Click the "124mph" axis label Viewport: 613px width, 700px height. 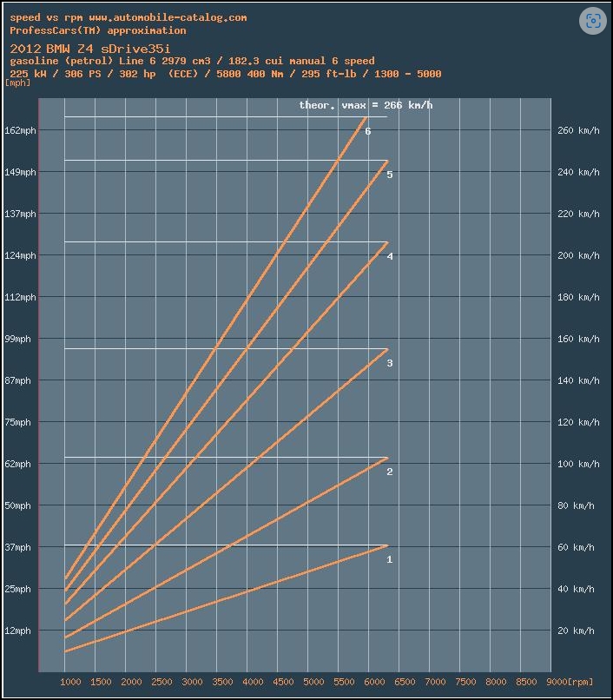[x=20, y=255]
